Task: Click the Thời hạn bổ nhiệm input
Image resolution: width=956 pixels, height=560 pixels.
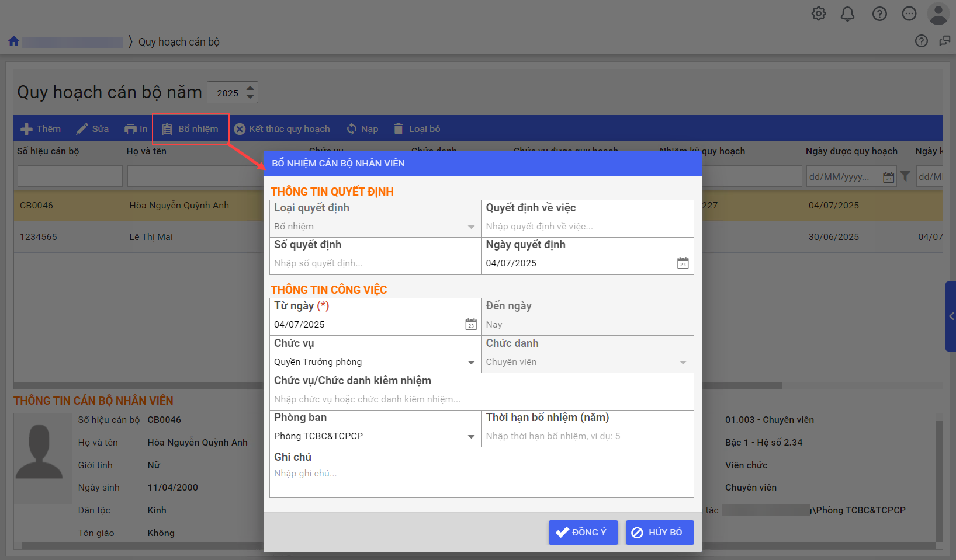Action: 586,436
